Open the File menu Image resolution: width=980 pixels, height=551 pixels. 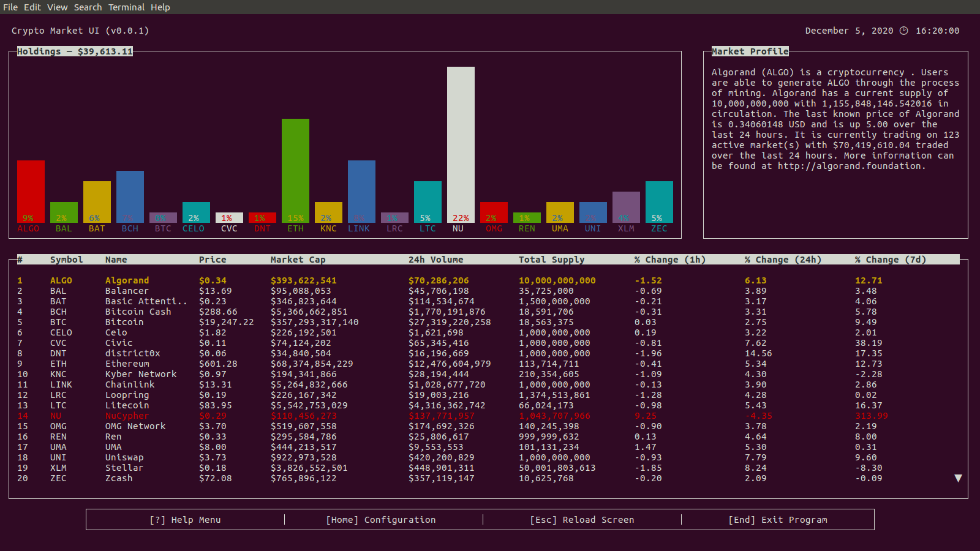[10, 7]
